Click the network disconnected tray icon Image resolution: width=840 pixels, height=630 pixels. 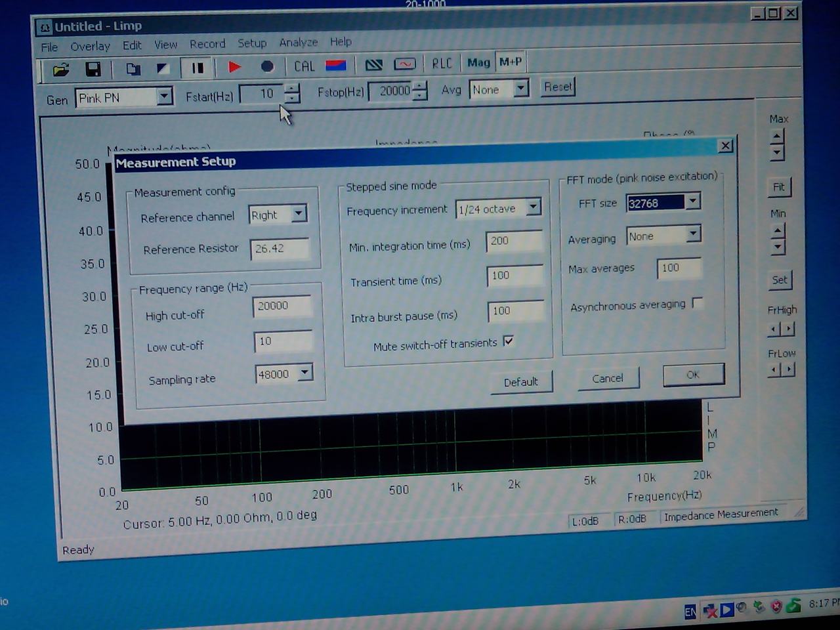coord(709,611)
